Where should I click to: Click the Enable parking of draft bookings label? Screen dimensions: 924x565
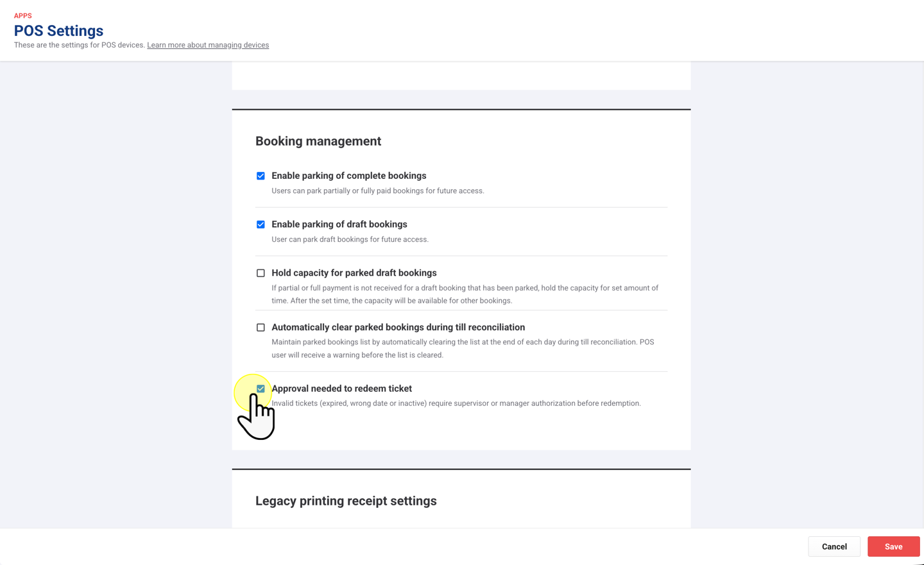pos(339,224)
